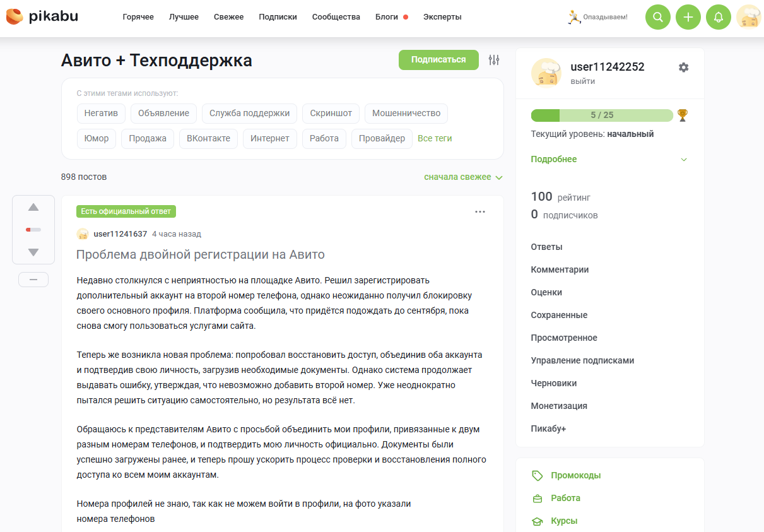Open the Сообщества menu item
Screen dimensions: 764x532
coord(336,17)
